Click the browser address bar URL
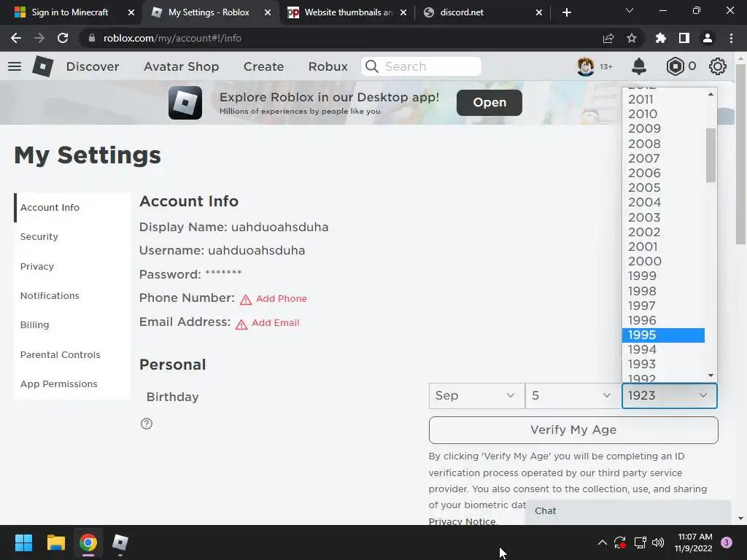The image size is (747, 560). [172, 38]
